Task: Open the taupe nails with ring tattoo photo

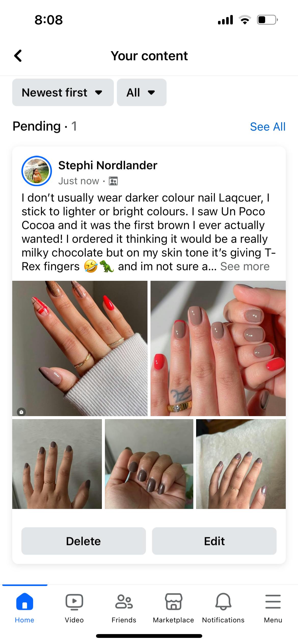Action: pyautogui.click(x=218, y=348)
